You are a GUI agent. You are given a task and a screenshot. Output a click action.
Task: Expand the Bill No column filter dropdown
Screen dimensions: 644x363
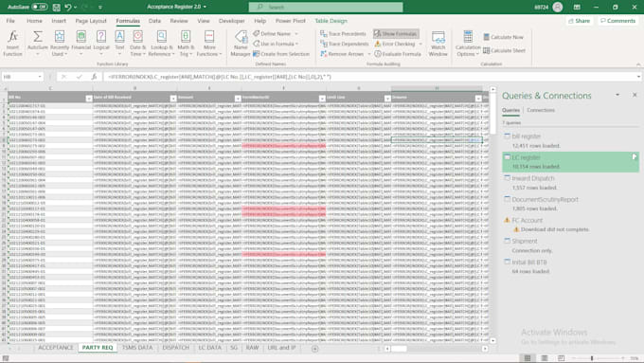pos(89,99)
